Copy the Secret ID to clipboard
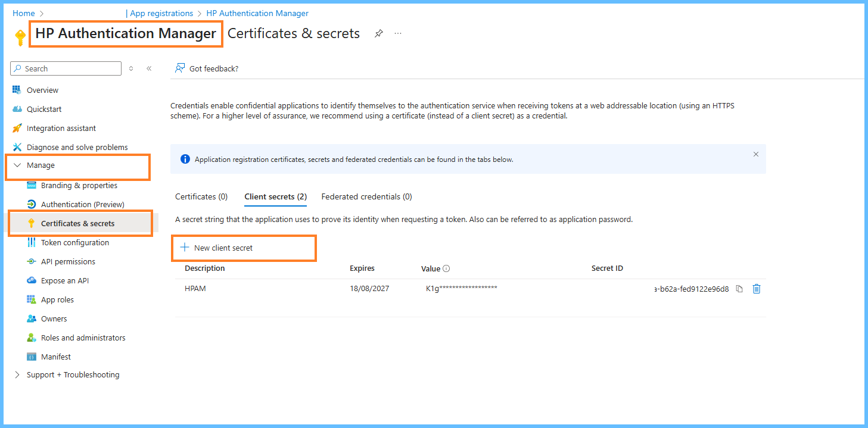Image resolution: width=868 pixels, height=428 pixels. (x=739, y=289)
